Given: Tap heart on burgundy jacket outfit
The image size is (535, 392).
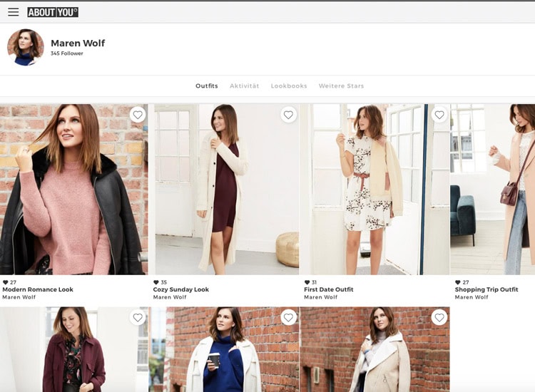Looking at the screenshot, I should pos(138,317).
